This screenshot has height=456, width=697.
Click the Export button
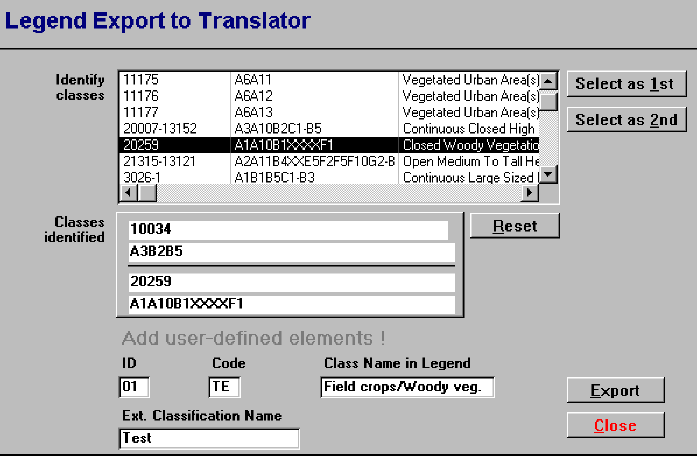click(x=614, y=390)
